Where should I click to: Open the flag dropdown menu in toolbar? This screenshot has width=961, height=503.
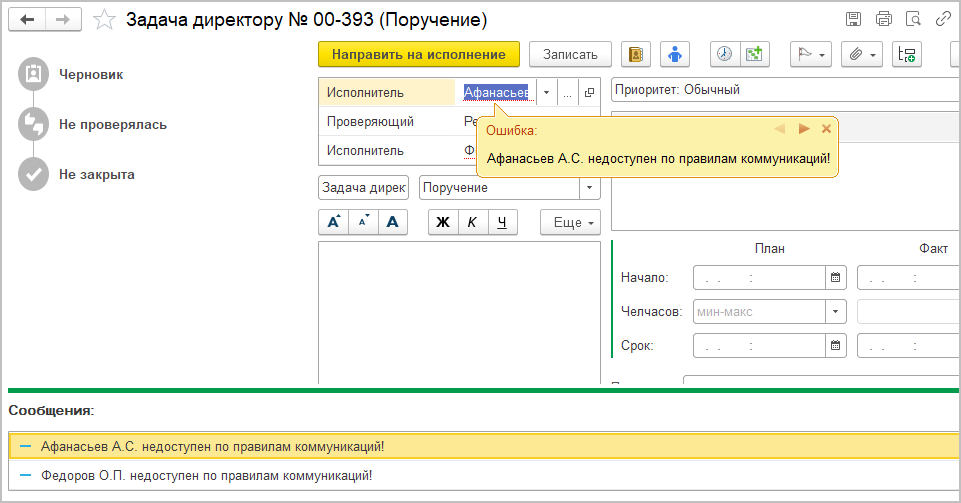coord(810,55)
